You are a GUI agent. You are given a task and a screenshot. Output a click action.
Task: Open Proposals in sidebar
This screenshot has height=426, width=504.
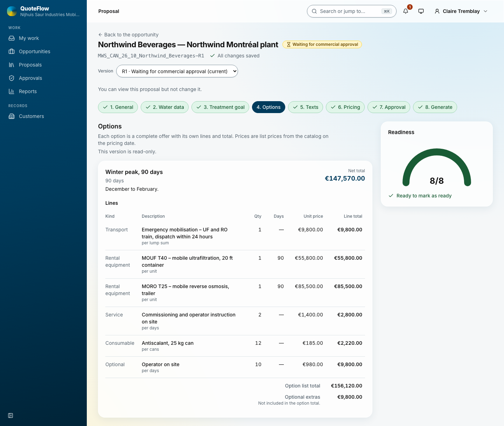click(x=43, y=65)
